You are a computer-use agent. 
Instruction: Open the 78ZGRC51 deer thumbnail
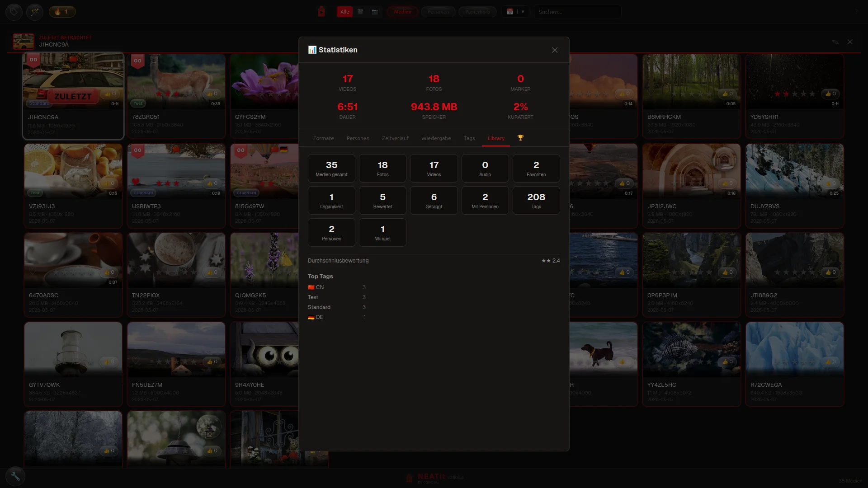(176, 81)
